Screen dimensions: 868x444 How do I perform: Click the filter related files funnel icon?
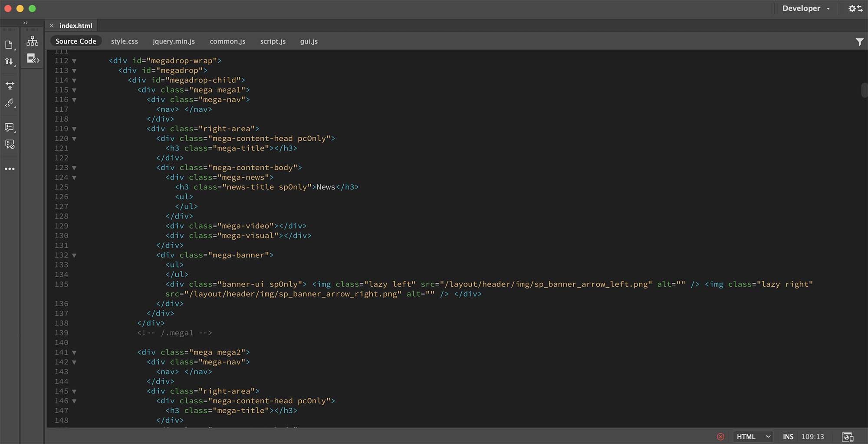pyautogui.click(x=859, y=42)
